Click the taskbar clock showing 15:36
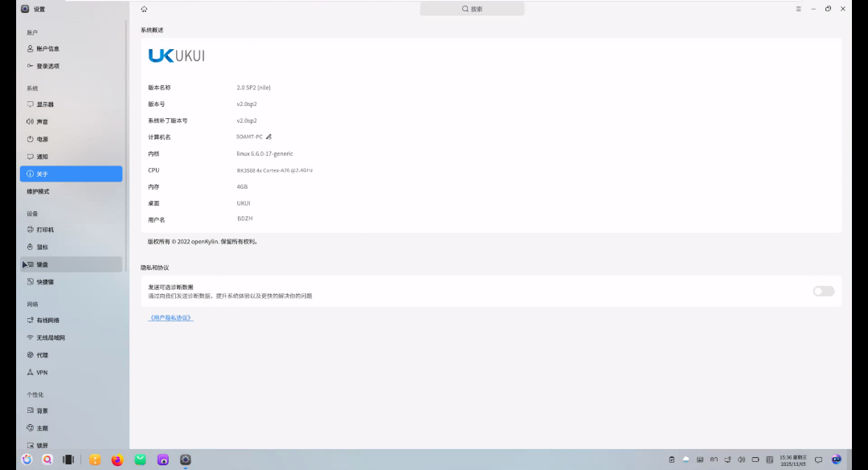The height and width of the screenshot is (470, 868). tap(792, 460)
